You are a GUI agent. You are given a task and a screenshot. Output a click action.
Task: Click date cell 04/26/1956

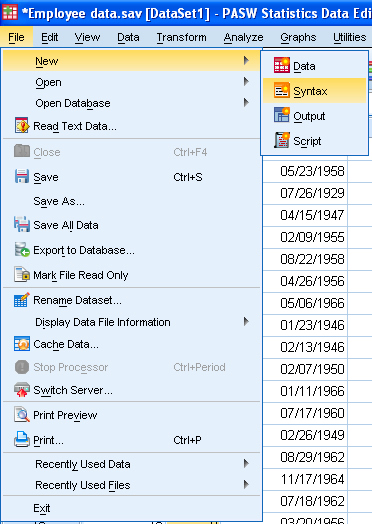click(x=305, y=281)
